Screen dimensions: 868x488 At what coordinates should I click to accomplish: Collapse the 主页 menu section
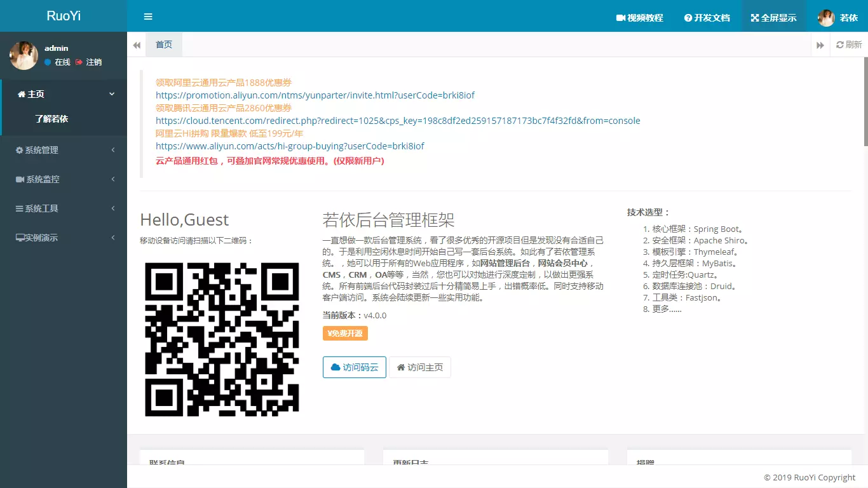[64, 94]
